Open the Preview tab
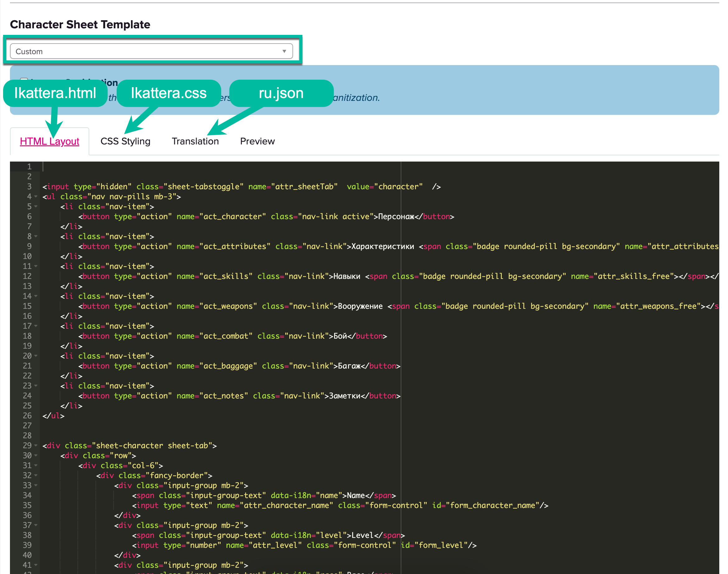Viewport: 728px width, 574px height. [257, 141]
